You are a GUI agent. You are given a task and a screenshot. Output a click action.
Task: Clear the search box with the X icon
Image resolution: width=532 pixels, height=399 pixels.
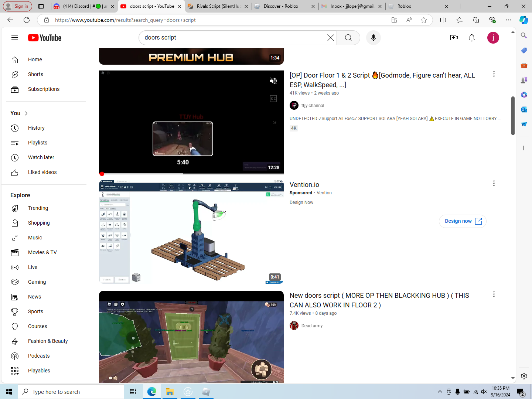(331, 38)
